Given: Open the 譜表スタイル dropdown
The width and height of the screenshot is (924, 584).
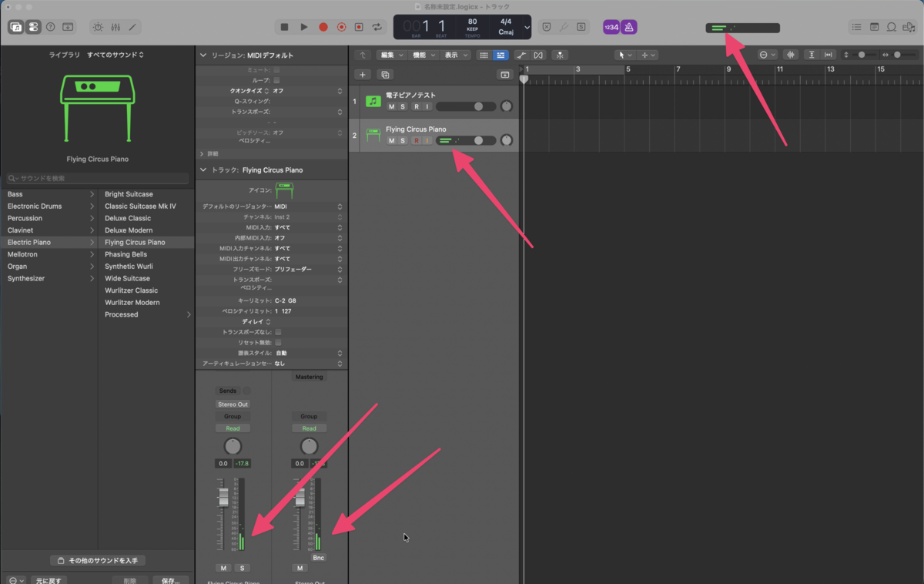Looking at the screenshot, I should point(308,353).
